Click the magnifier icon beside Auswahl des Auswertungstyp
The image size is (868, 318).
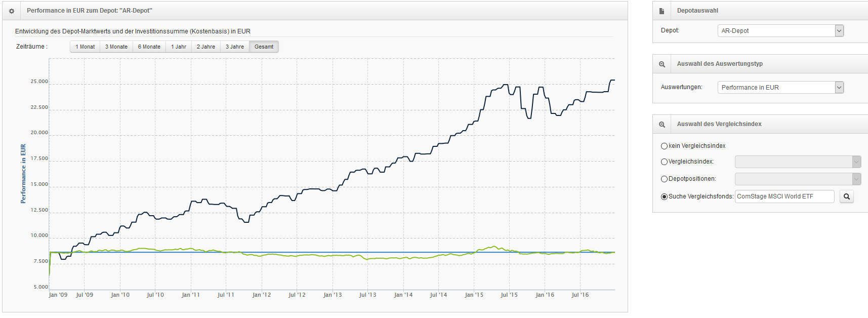662,64
